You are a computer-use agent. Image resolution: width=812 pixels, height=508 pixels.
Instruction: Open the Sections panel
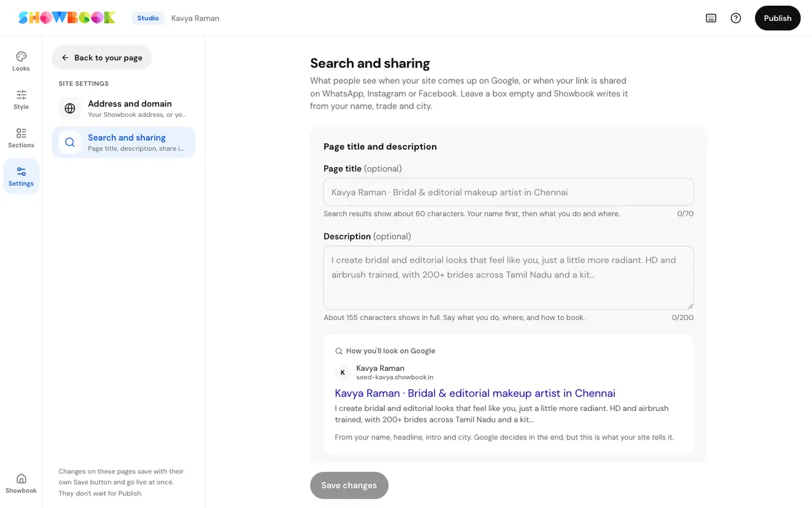point(21,138)
